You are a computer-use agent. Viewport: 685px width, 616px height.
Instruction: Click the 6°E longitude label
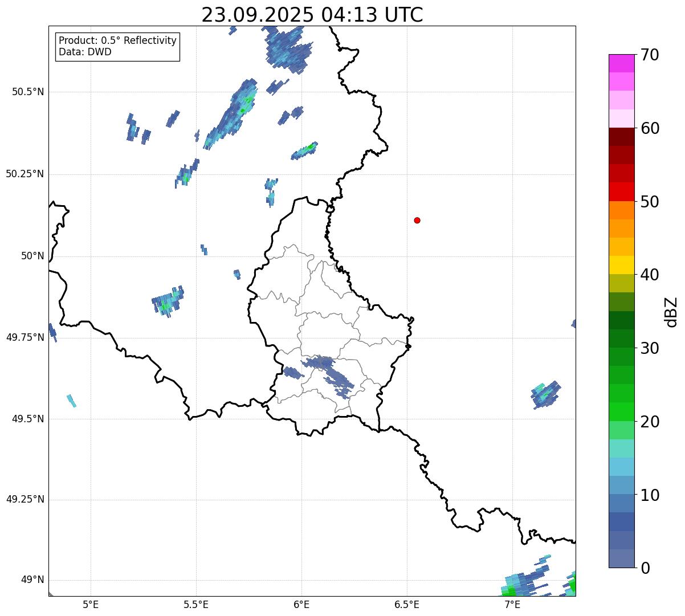click(301, 604)
